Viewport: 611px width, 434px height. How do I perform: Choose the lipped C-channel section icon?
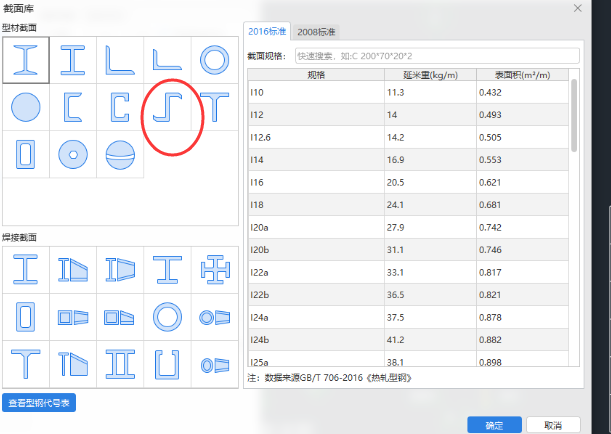point(120,107)
